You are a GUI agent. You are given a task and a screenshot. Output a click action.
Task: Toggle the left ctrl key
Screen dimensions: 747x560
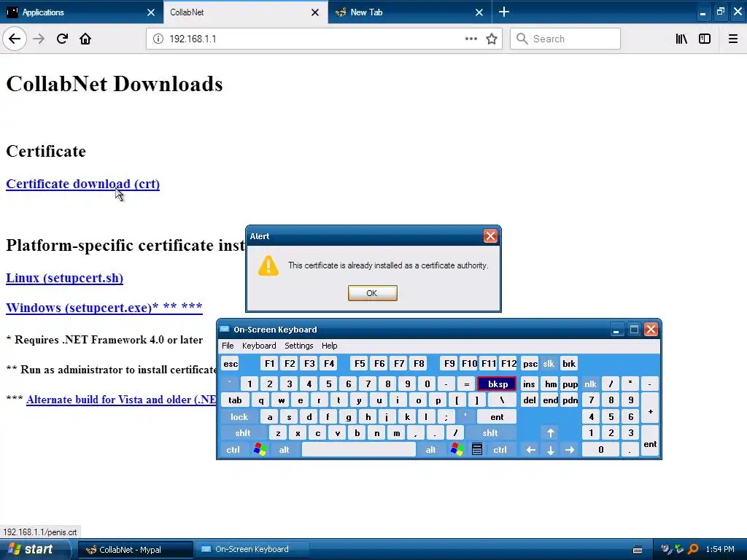[233, 449]
